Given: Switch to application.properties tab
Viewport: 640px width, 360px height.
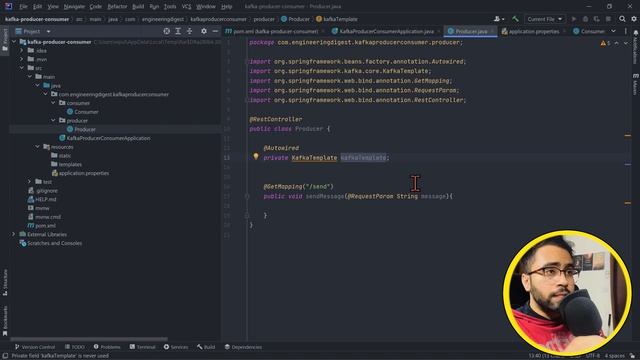Looking at the screenshot, I should click(532, 31).
